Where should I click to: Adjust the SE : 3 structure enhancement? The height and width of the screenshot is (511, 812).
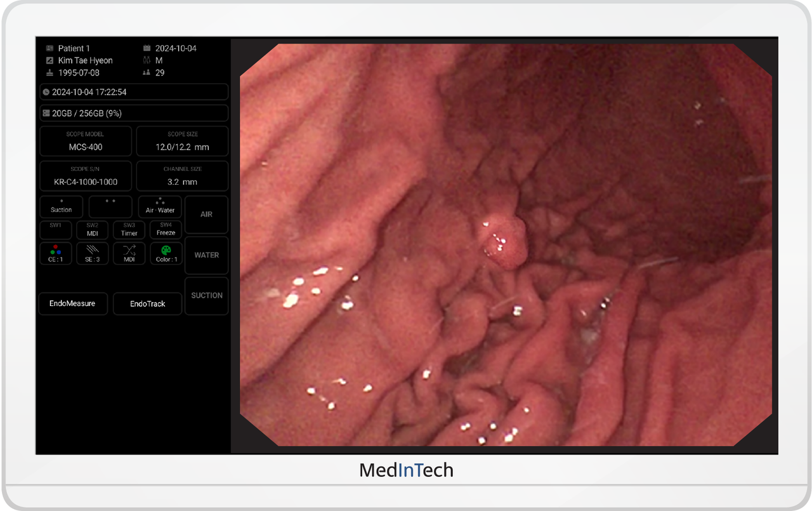coord(93,253)
